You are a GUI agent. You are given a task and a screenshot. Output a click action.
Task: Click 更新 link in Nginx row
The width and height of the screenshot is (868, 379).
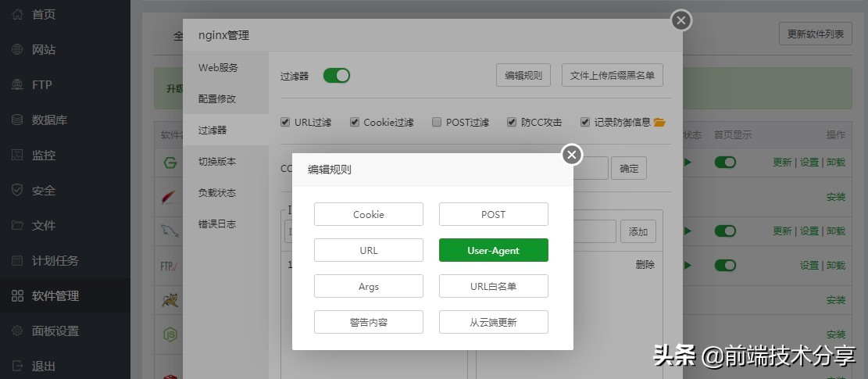click(782, 162)
